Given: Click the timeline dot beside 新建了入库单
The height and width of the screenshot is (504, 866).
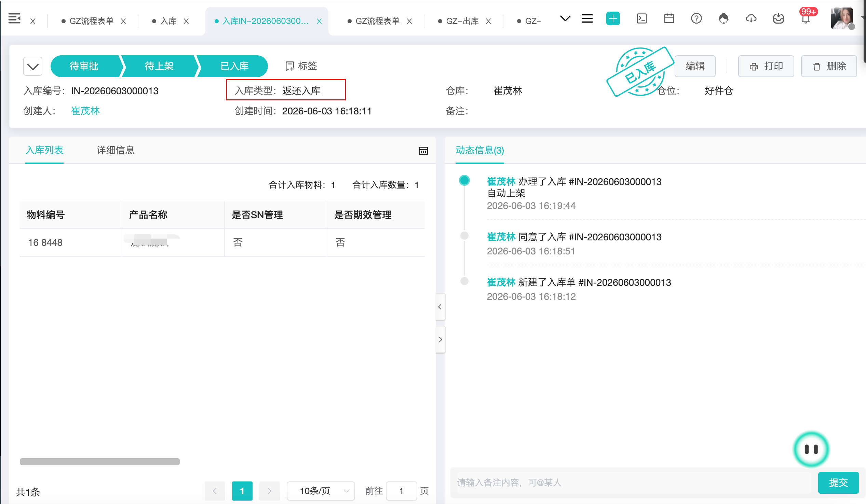Looking at the screenshot, I should [x=464, y=281].
